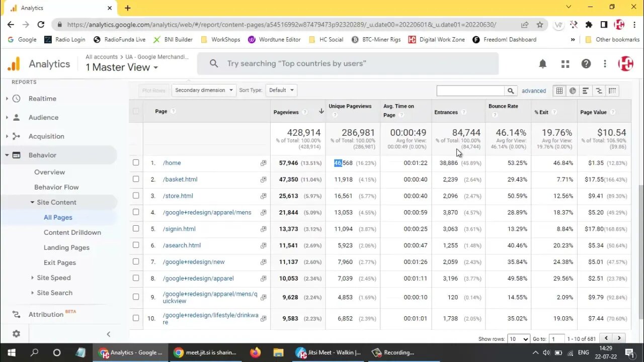Check the /home row checkbox
Viewport: 644px width, 362px height.
[x=136, y=162]
